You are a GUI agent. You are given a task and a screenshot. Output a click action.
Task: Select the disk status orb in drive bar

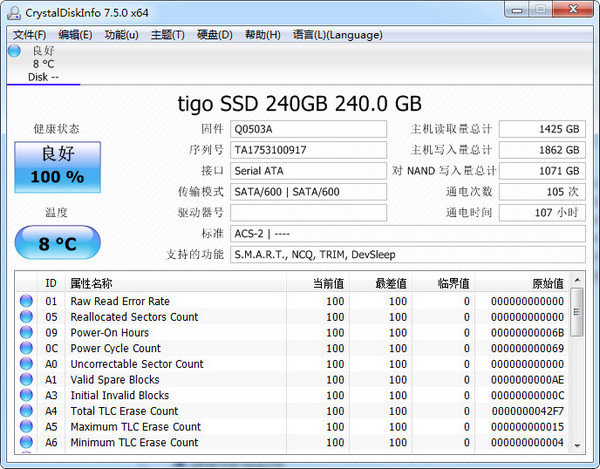coord(14,49)
